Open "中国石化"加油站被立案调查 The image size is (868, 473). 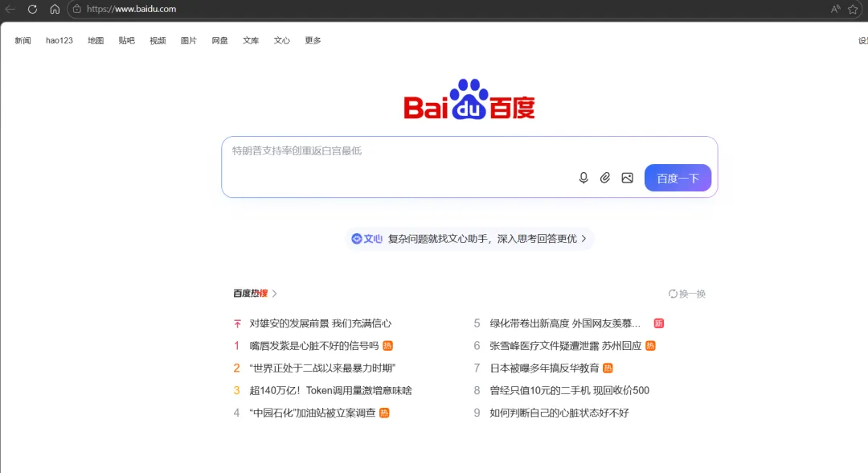click(312, 413)
